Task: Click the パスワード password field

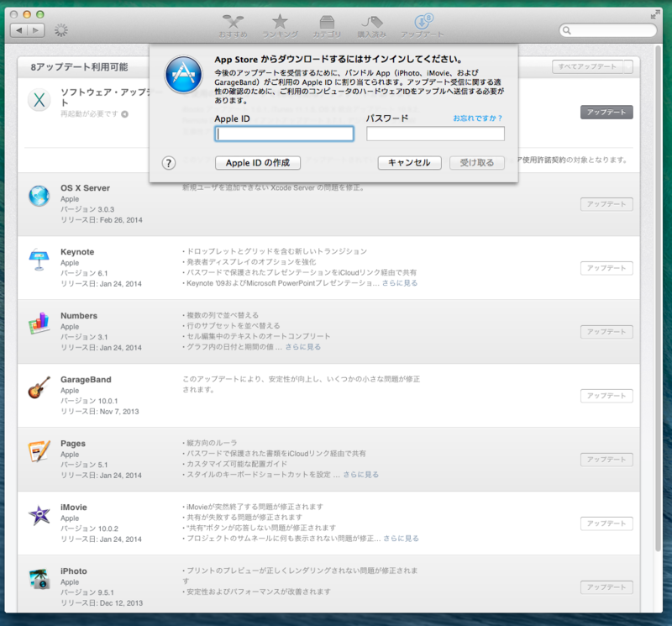Action: [435, 134]
